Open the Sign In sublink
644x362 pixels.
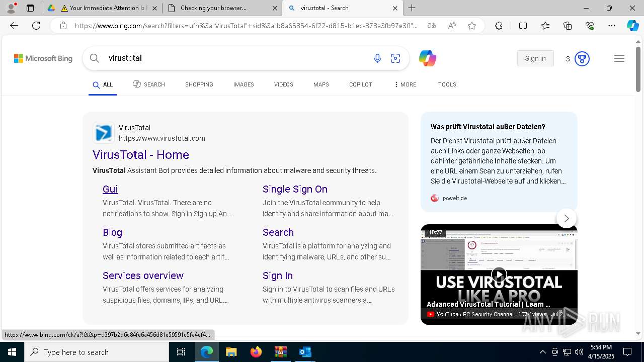tap(278, 276)
